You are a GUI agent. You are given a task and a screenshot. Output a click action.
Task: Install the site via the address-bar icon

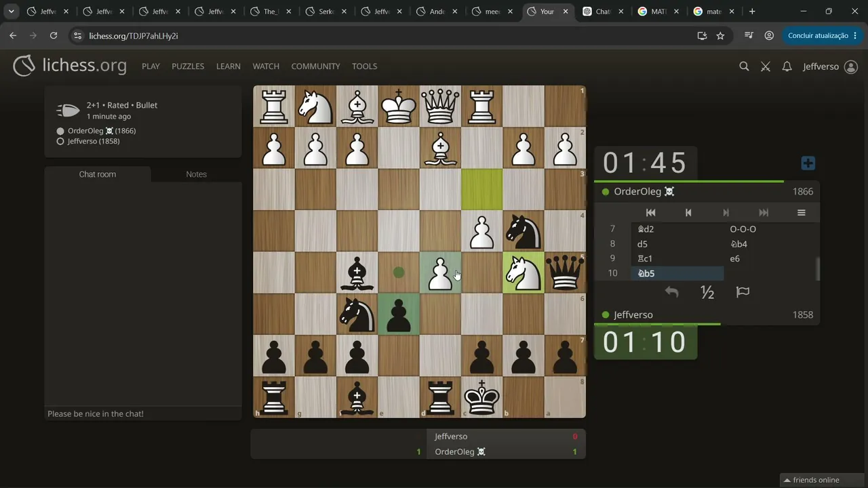pyautogui.click(x=702, y=36)
